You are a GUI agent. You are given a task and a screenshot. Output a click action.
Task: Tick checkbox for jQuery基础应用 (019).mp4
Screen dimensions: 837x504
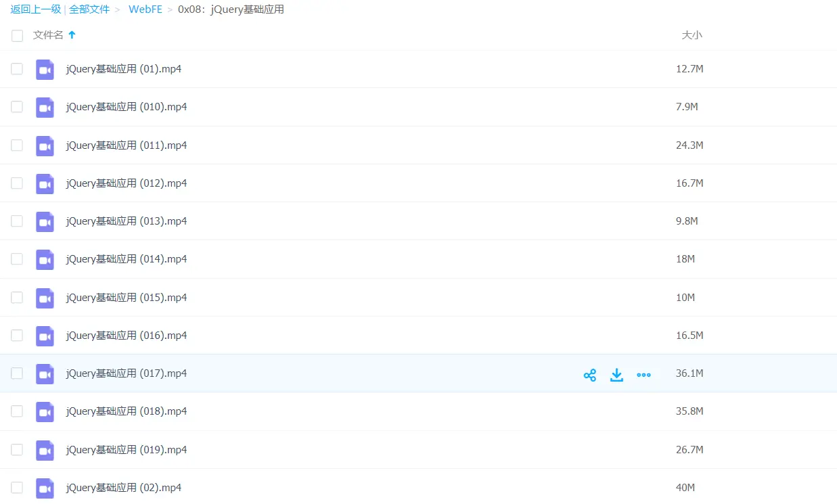pyautogui.click(x=17, y=450)
